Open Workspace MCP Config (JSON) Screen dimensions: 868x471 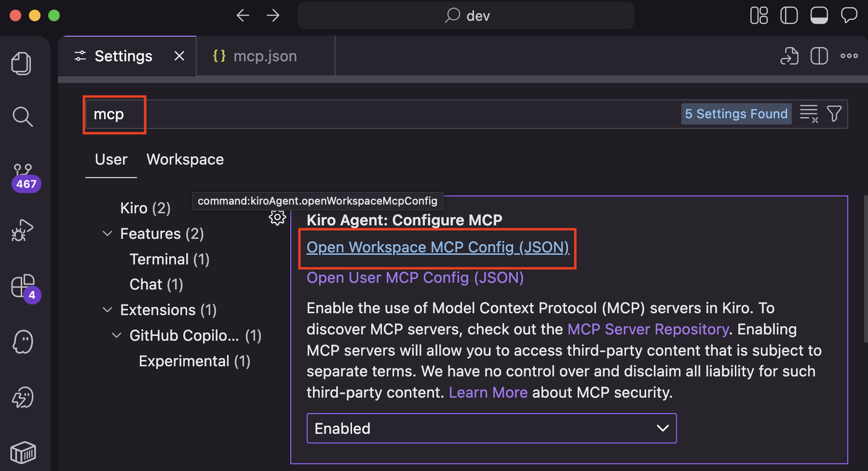pos(437,247)
